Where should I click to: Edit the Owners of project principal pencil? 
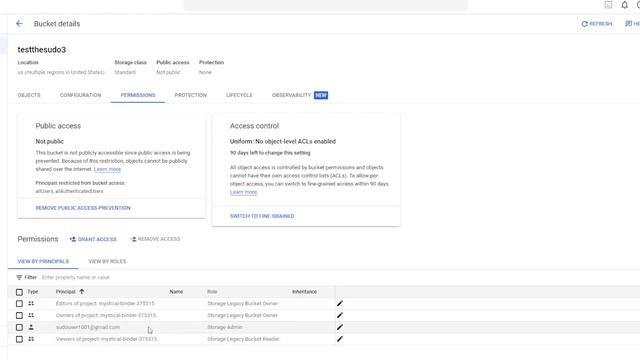pos(340,315)
